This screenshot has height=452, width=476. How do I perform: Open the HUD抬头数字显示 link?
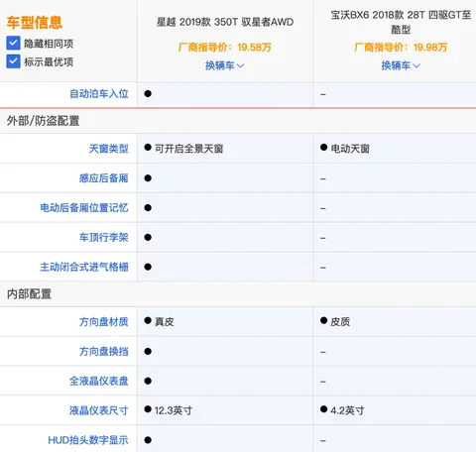point(88,440)
